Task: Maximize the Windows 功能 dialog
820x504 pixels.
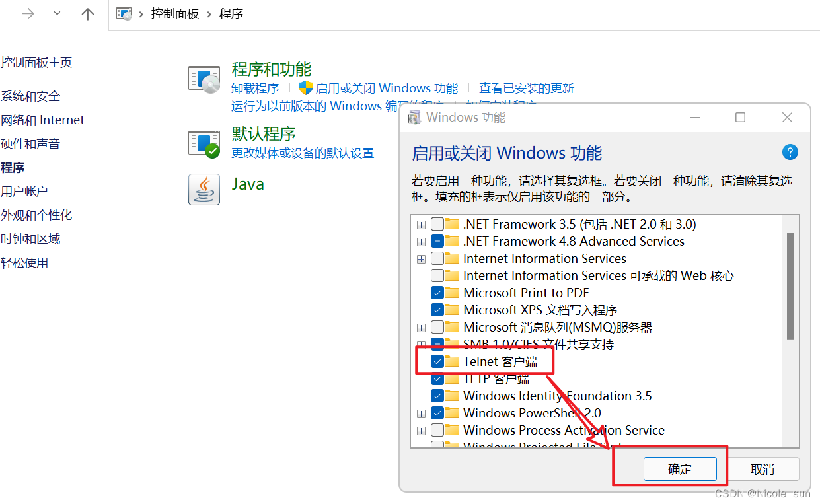Action: (x=740, y=118)
